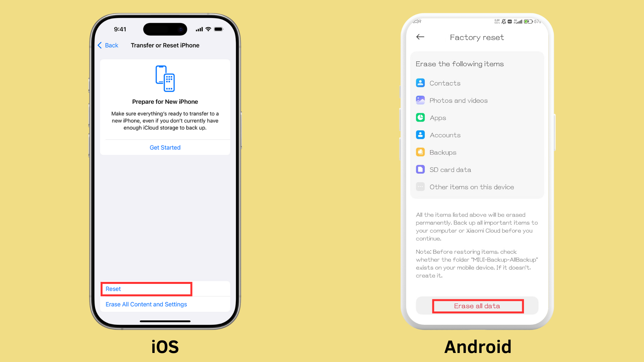Click Erase all data on Android

477,305
